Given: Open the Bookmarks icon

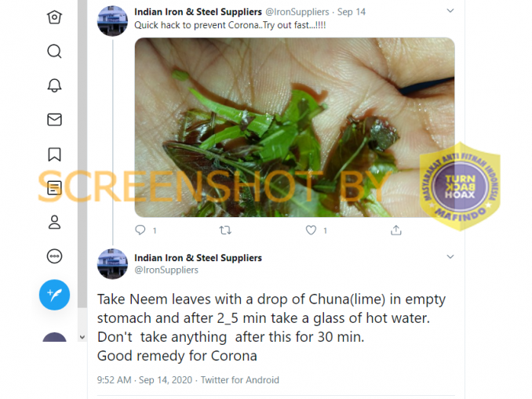Looking at the screenshot, I should [x=54, y=154].
